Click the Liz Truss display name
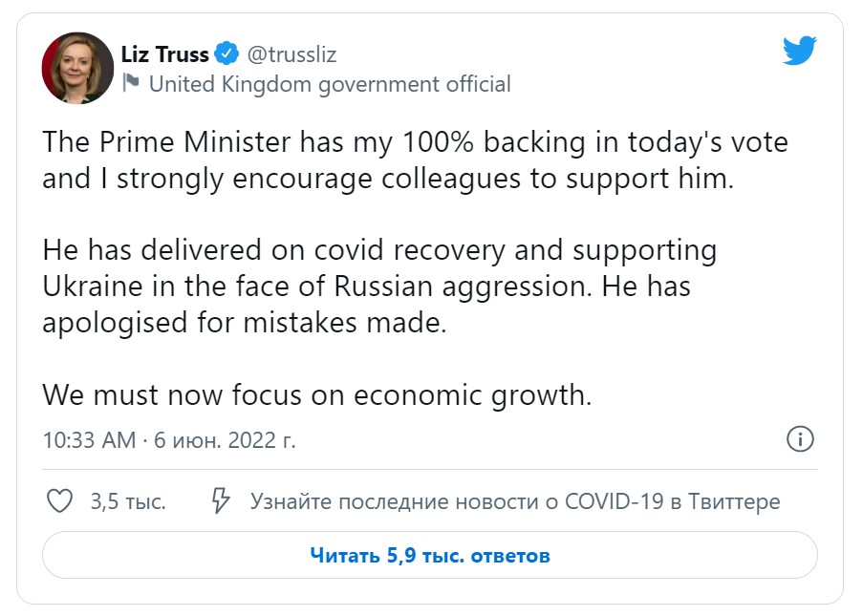Screen dimensions: 863x616 [x=164, y=53]
